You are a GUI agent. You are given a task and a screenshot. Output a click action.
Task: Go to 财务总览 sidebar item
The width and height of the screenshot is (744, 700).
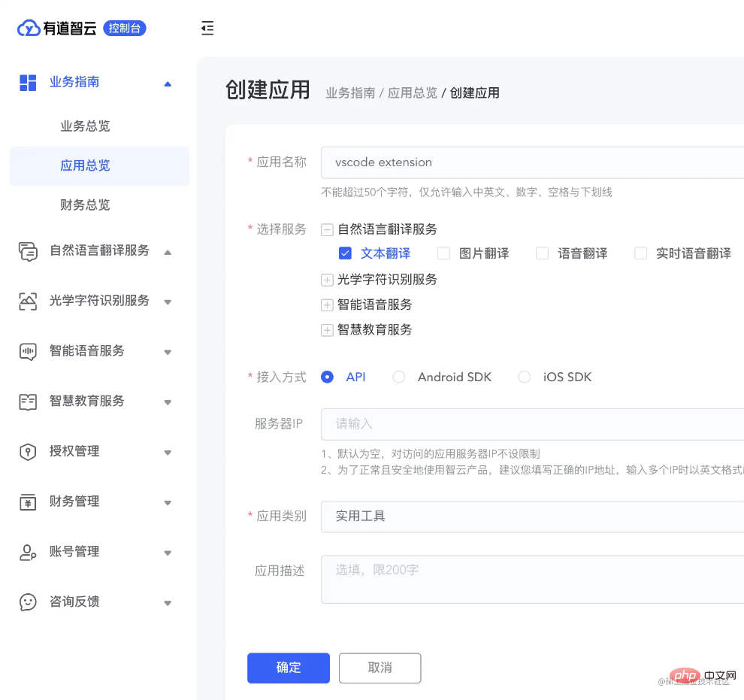pyautogui.click(x=85, y=205)
